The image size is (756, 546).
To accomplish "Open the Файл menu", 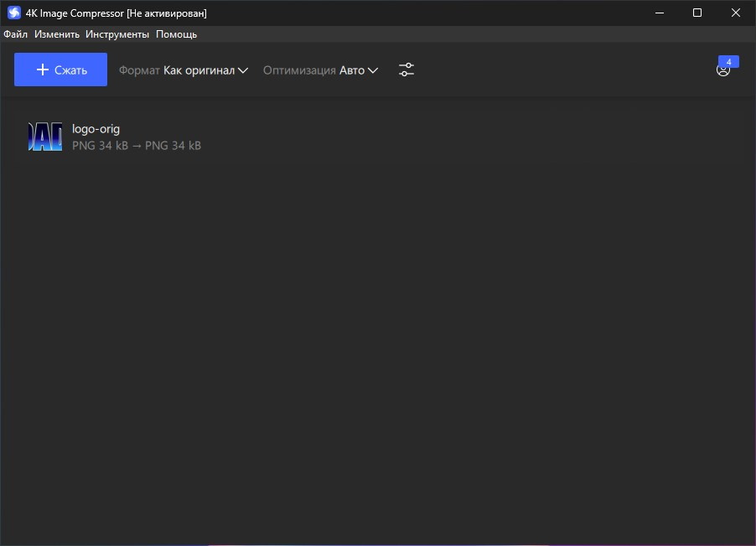I will [x=15, y=34].
